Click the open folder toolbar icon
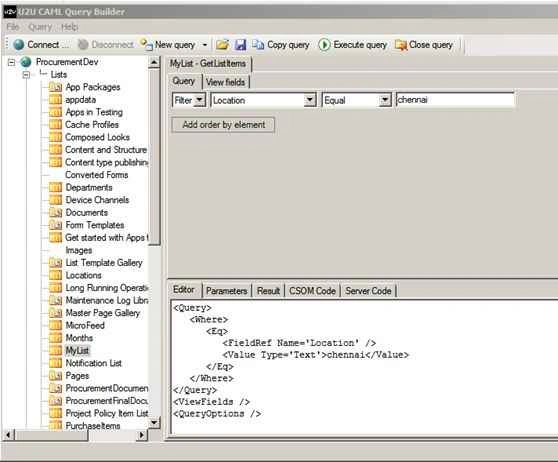558x462 pixels. click(x=222, y=45)
